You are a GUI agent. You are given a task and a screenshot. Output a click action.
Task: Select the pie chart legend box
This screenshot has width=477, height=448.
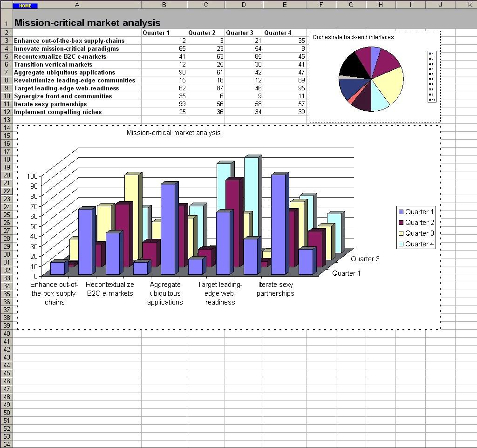point(432,77)
